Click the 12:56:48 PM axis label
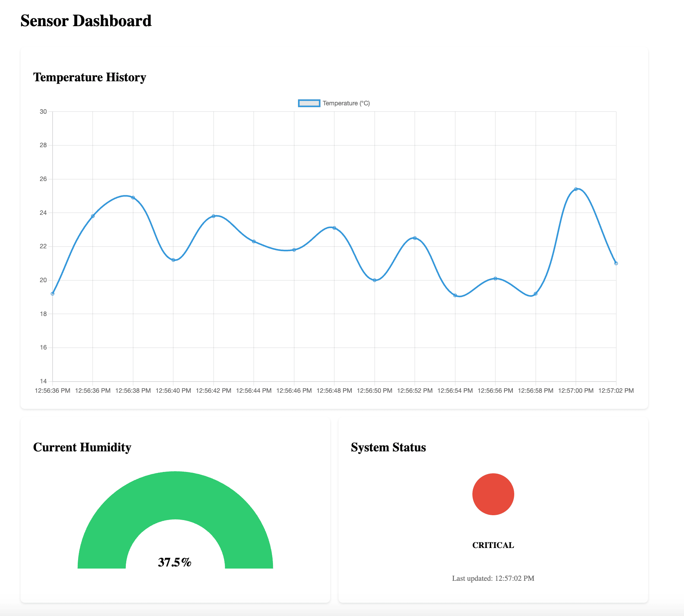The height and width of the screenshot is (616, 684). 335,390
